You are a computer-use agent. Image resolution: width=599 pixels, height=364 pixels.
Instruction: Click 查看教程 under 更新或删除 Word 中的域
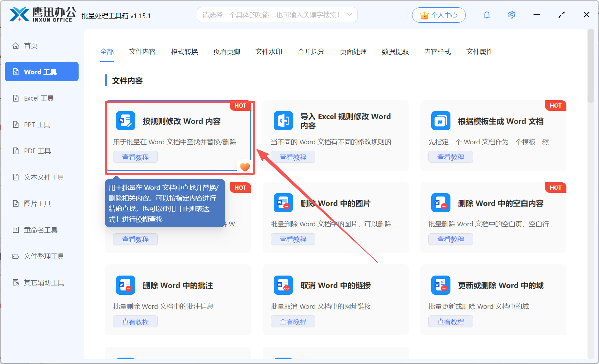450,322
